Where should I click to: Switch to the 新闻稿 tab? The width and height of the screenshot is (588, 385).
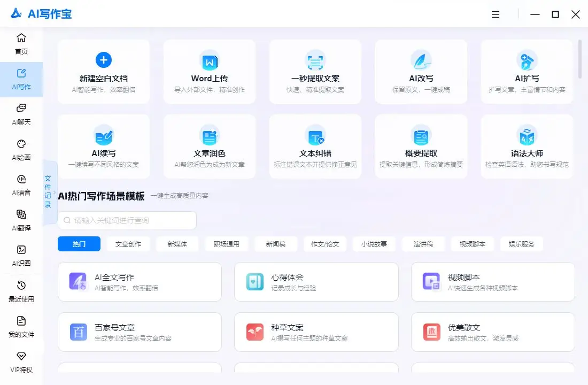pyautogui.click(x=276, y=244)
